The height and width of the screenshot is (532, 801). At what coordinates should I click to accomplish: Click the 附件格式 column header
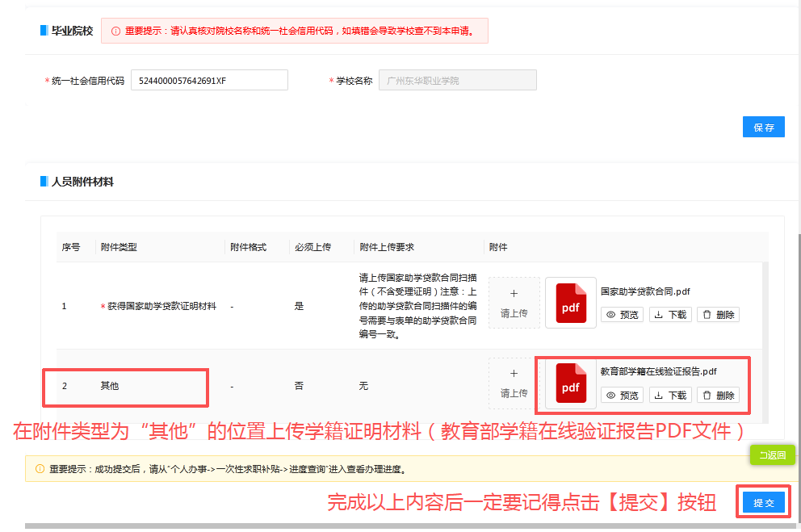pyautogui.click(x=248, y=247)
